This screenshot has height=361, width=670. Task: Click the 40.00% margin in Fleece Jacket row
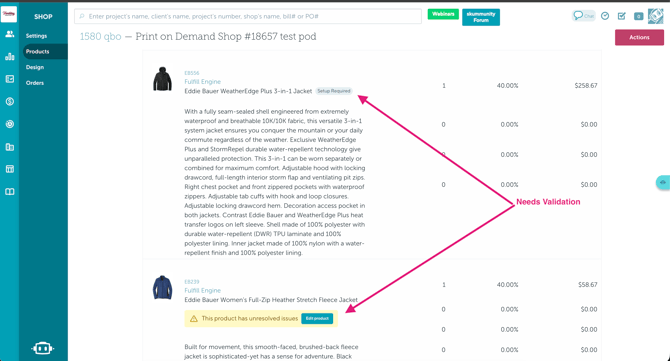coord(507,285)
